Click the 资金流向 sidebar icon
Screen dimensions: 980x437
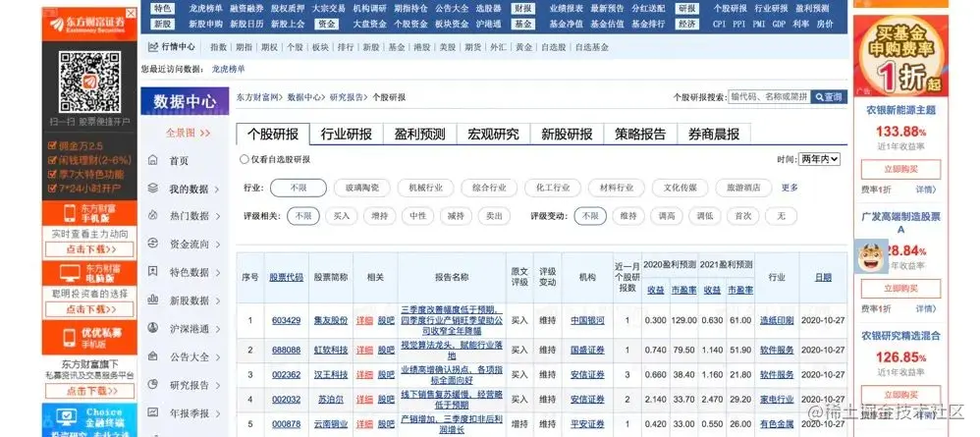pos(153,244)
